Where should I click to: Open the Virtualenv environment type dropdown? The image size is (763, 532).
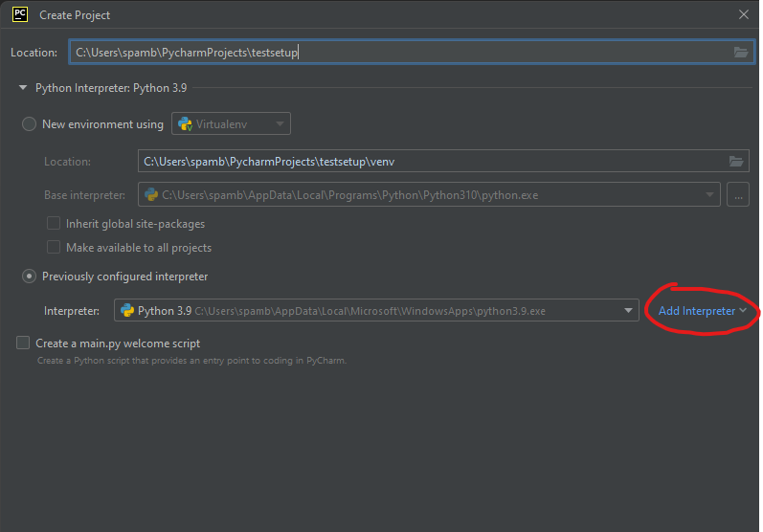pos(231,123)
